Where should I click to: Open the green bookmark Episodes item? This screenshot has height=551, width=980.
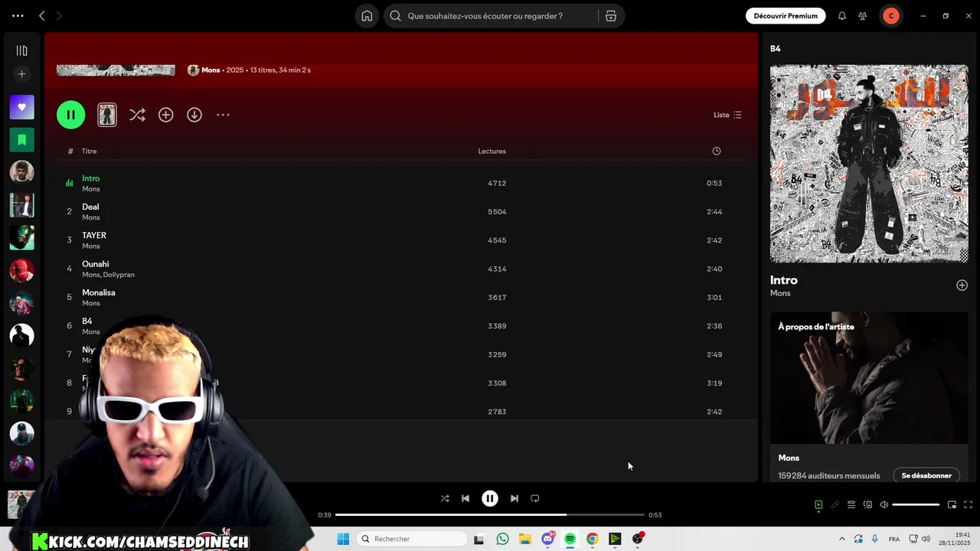click(x=21, y=140)
